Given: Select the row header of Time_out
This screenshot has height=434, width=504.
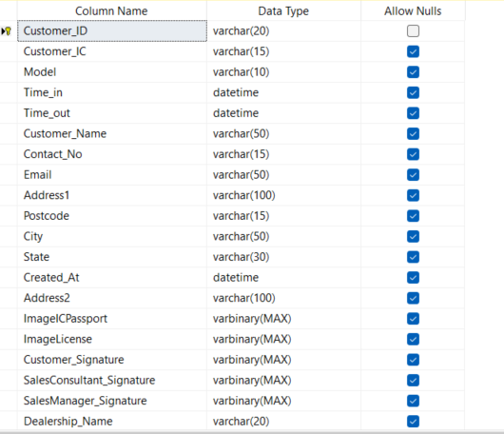Looking at the screenshot, I should (x=9, y=113).
